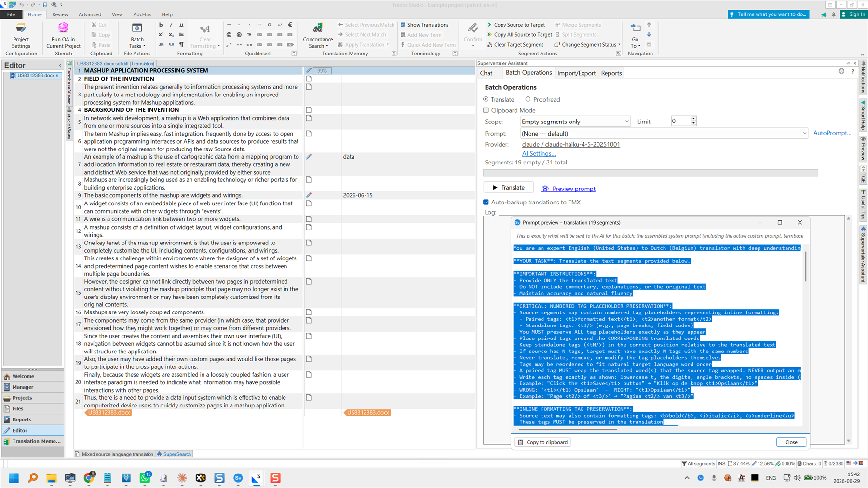Click Copy to clipboard in prompt preview
This screenshot has height=488, width=868.
click(543, 442)
